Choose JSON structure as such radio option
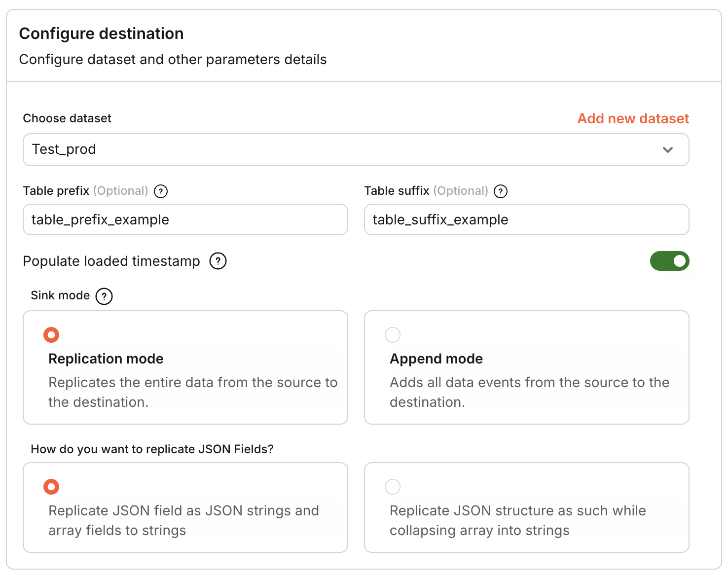Viewport: 728px width, 578px height. (393, 487)
